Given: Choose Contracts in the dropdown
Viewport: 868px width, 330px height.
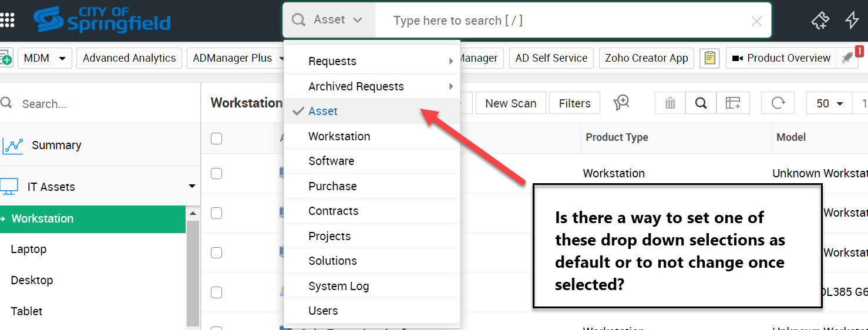Looking at the screenshot, I should pos(372,211).
